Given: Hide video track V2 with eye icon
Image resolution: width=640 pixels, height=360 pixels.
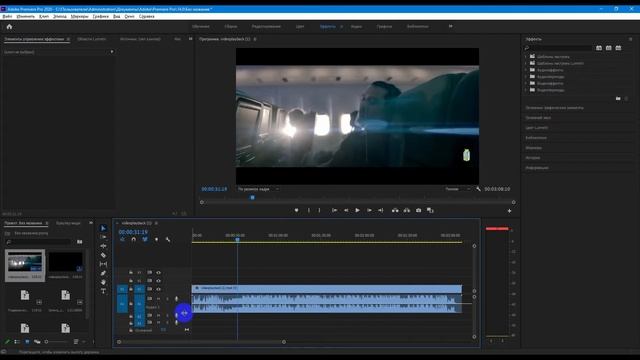Looking at the screenshot, I should (x=158, y=281).
